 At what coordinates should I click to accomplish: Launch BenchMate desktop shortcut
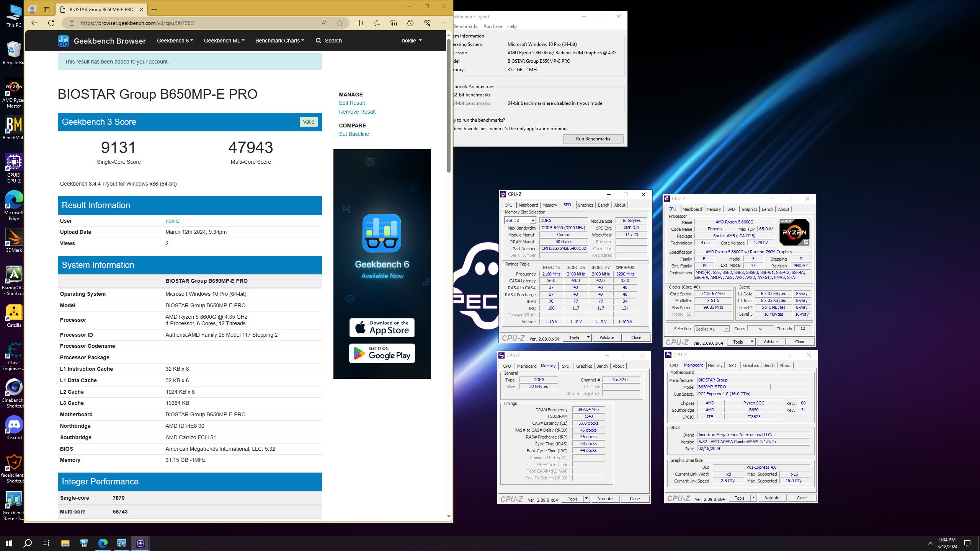pyautogui.click(x=14, y=128)
